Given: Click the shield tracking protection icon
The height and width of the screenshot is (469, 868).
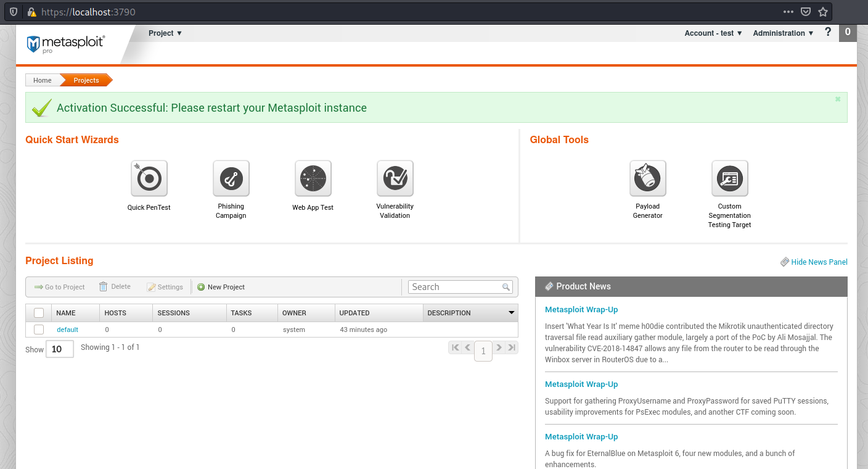Looking at the screenshot, I should click(14, 12).
